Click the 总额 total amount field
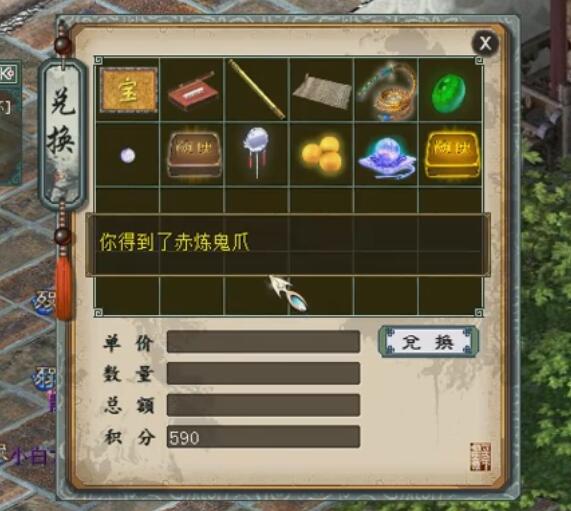The width and height of the screenshot is (571, 511). (263, 405)
